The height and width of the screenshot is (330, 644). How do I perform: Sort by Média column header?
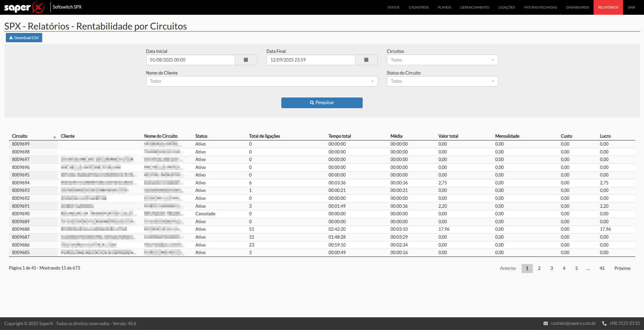coord(396,136)
